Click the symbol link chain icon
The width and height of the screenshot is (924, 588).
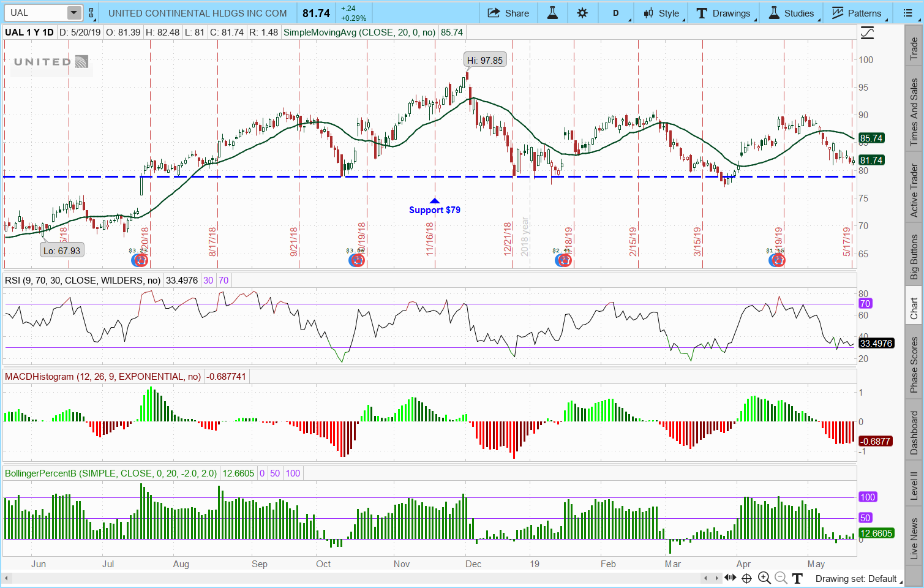tap(91, 13)
